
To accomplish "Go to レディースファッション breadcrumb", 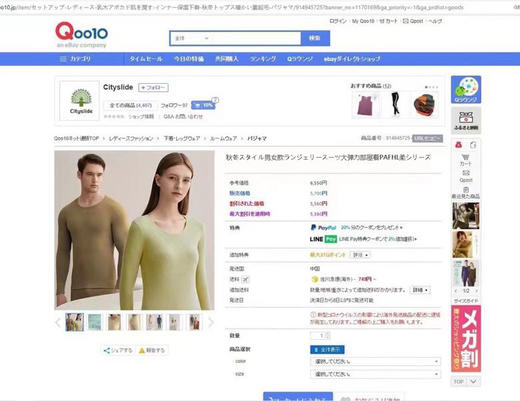I will 131,138.
